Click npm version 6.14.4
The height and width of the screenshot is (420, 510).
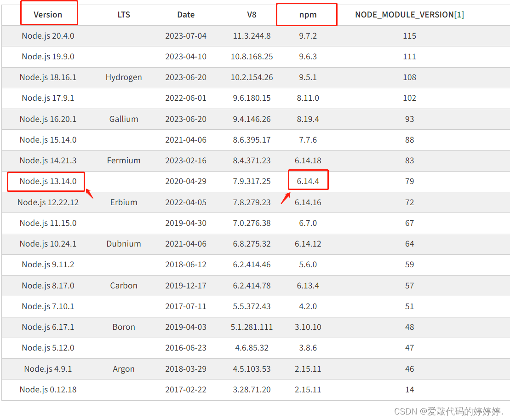point(308,181)
